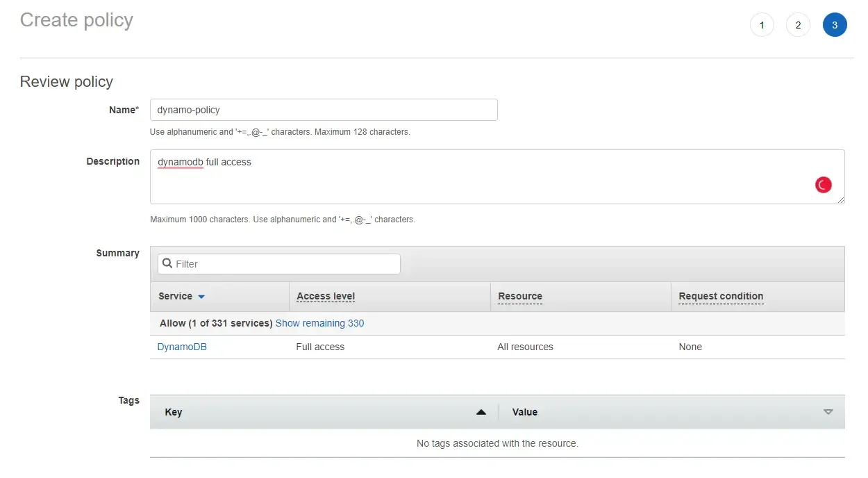This screenshot has height=478, width=868.
Task: Open the Show remaining 330 services link
Action: (x=319, y=322)
